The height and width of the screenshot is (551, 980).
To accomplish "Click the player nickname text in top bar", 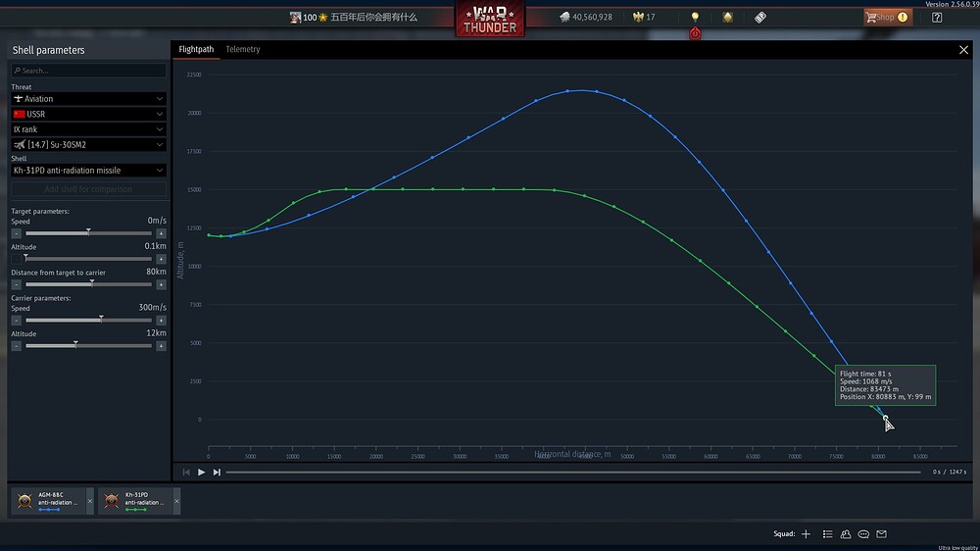I will coord(373,17).
